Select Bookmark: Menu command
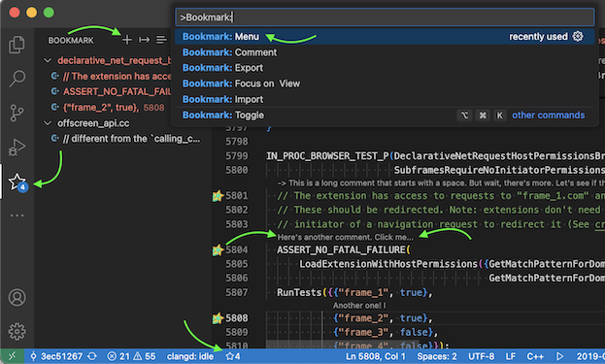 coord(385,37)
